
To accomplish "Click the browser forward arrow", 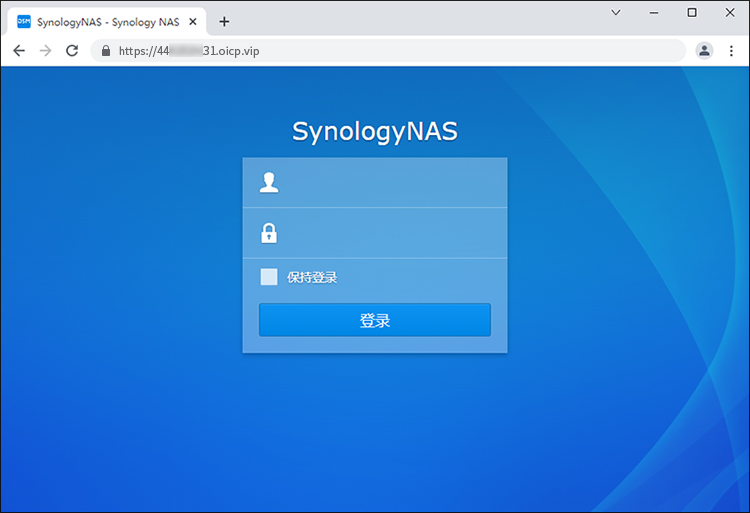I will [x=45, y=50].
